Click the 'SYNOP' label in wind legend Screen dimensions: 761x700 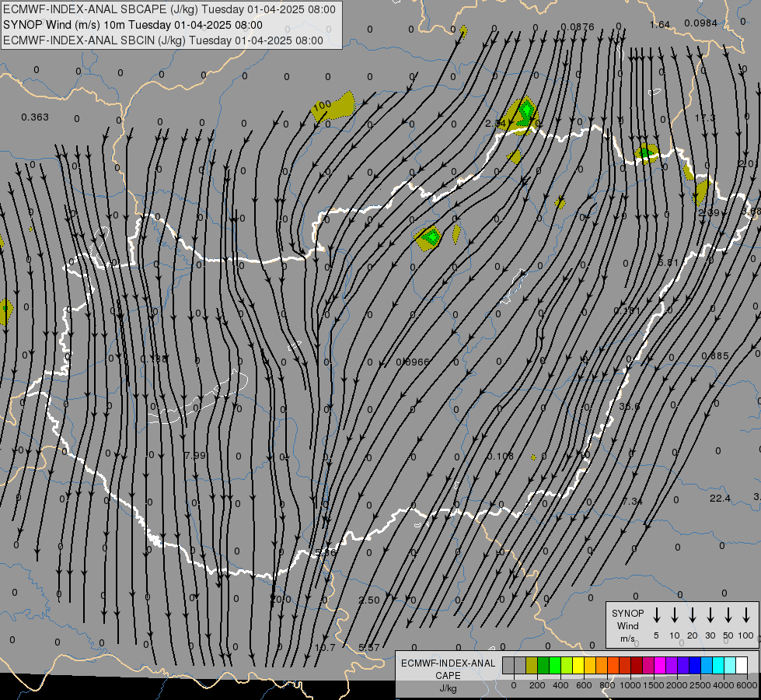[x=627, y=614]
